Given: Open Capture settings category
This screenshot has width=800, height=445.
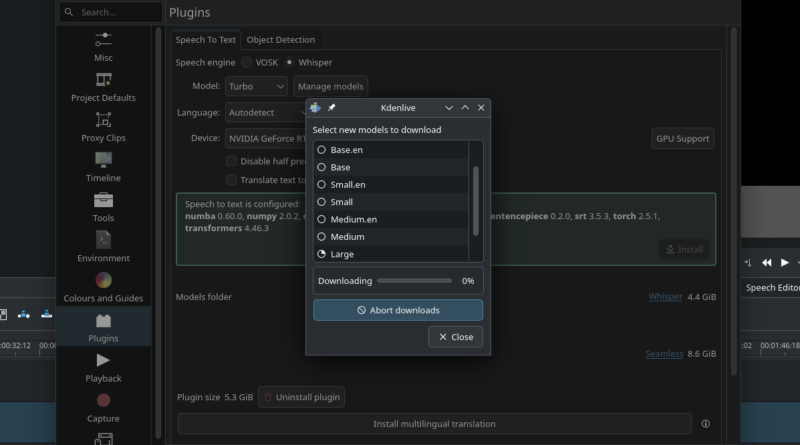Looking at the screenshot, I should point(103,408).
